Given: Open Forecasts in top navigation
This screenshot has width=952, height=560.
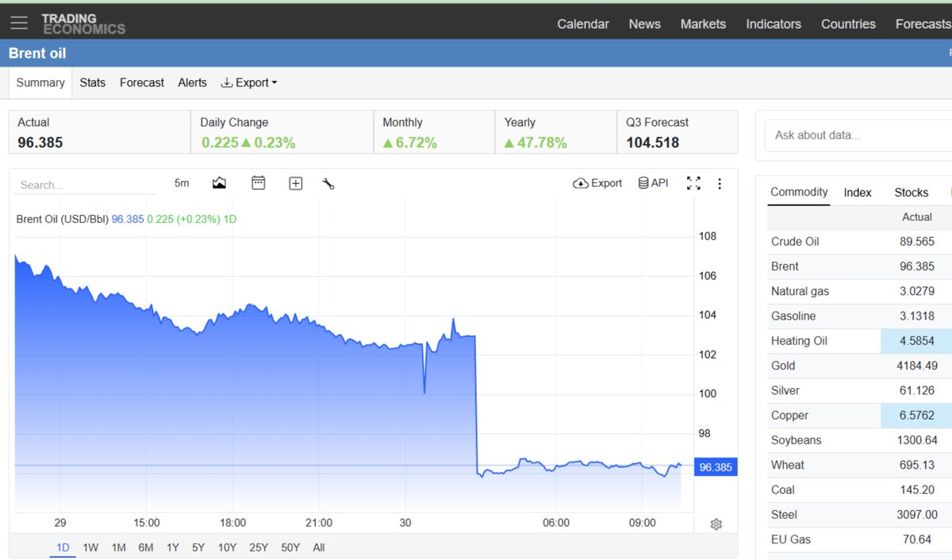Looking at the screenshot, I should [923, 24].
